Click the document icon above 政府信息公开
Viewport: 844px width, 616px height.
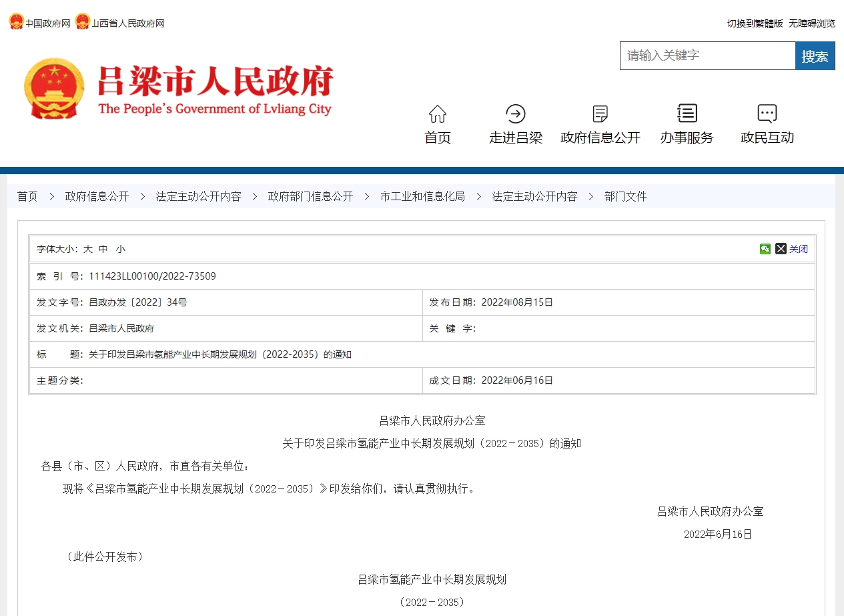600,113
